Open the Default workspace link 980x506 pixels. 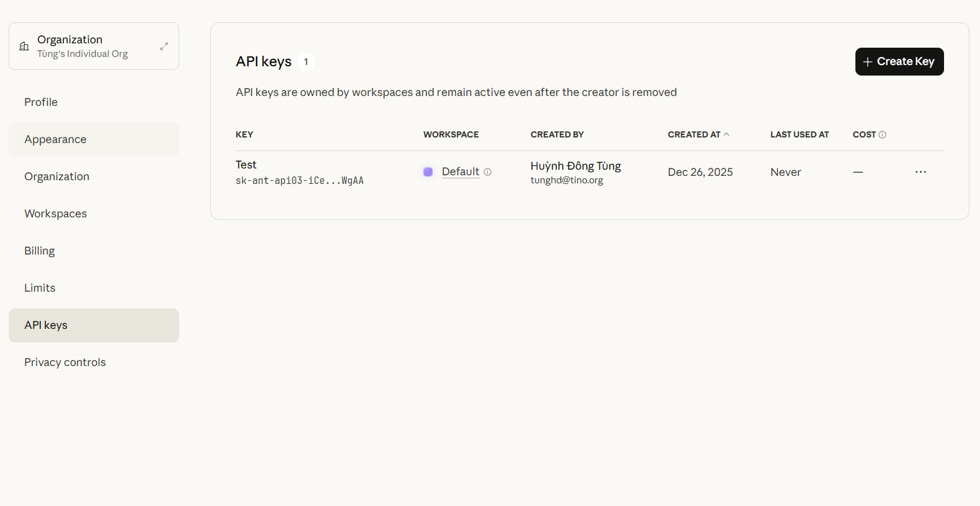(x=460, y=172)
